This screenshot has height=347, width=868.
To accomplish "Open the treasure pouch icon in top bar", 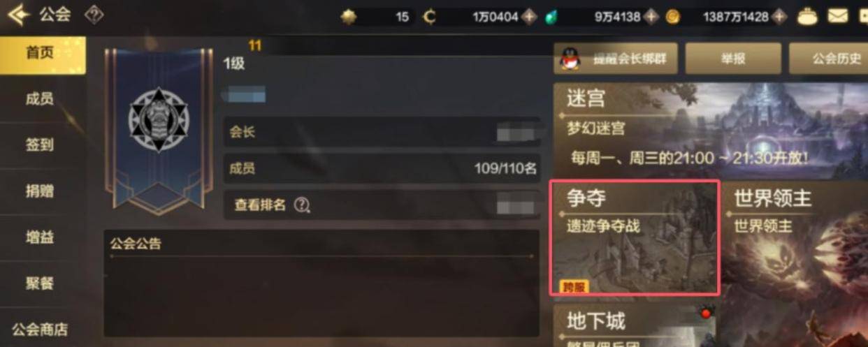I will pyautogui.click(x=807, y=16).
